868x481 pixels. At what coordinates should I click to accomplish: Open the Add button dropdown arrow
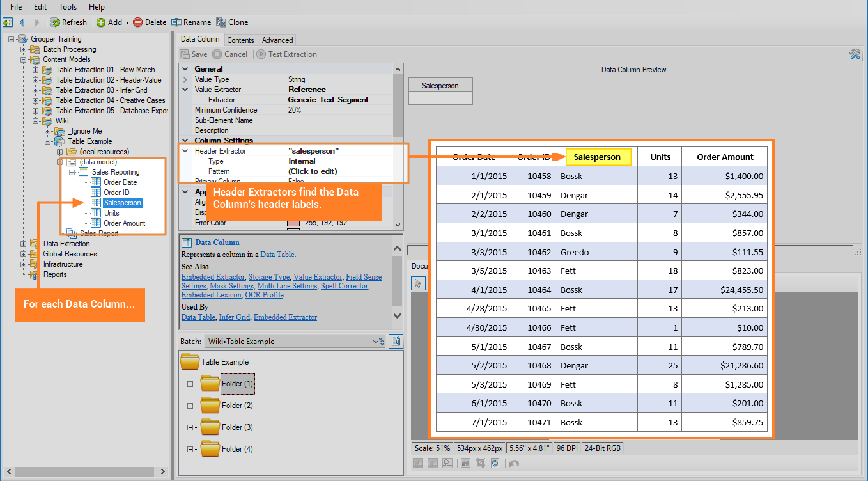[127, 22]
